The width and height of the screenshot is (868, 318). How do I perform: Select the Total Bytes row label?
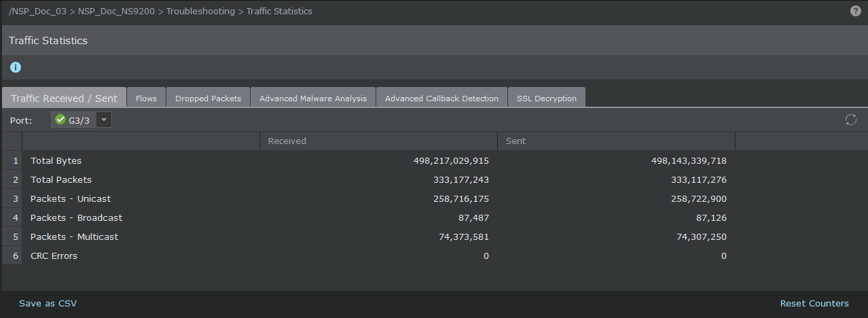56,160
